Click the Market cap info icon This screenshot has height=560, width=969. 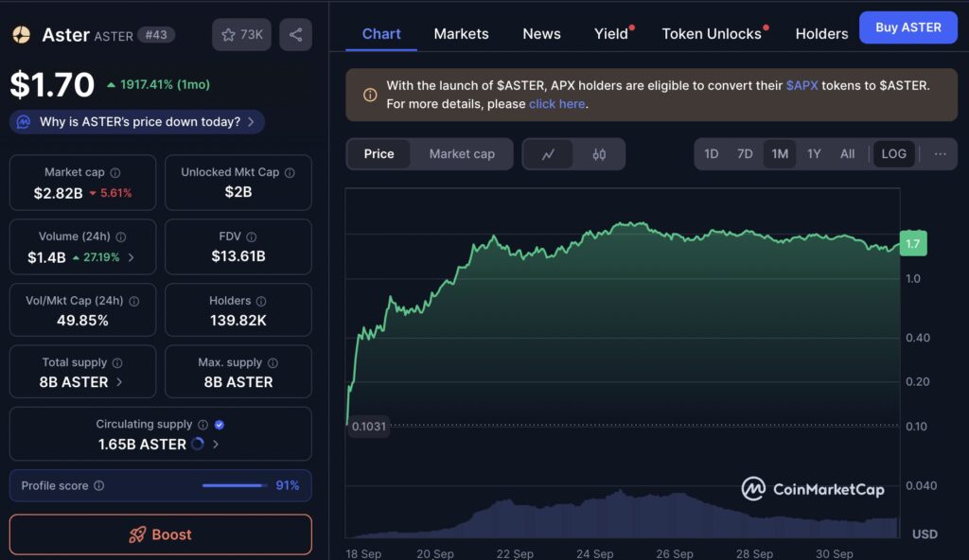[115, 173]
